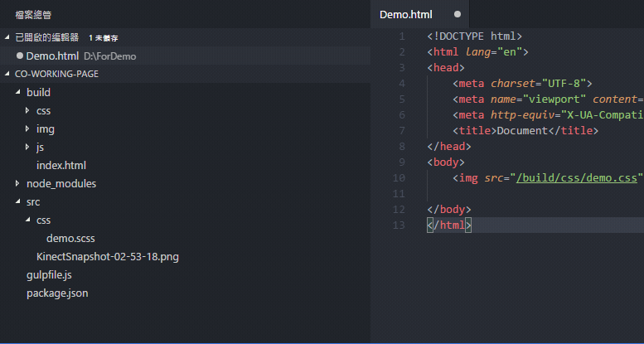Image resolution: width=644 pixels, height=344 pixels.
Task: Open gulpfile.js from the explorer
Action: 49,275
